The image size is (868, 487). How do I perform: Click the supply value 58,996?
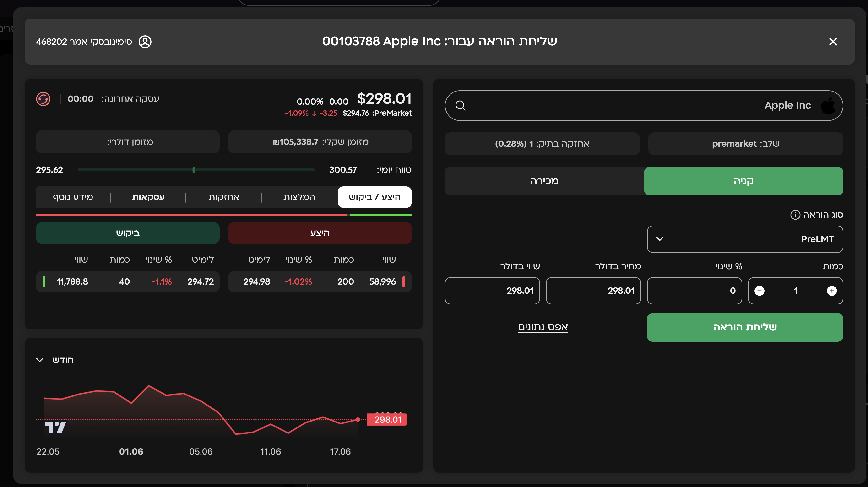click(x=382, y=282)
